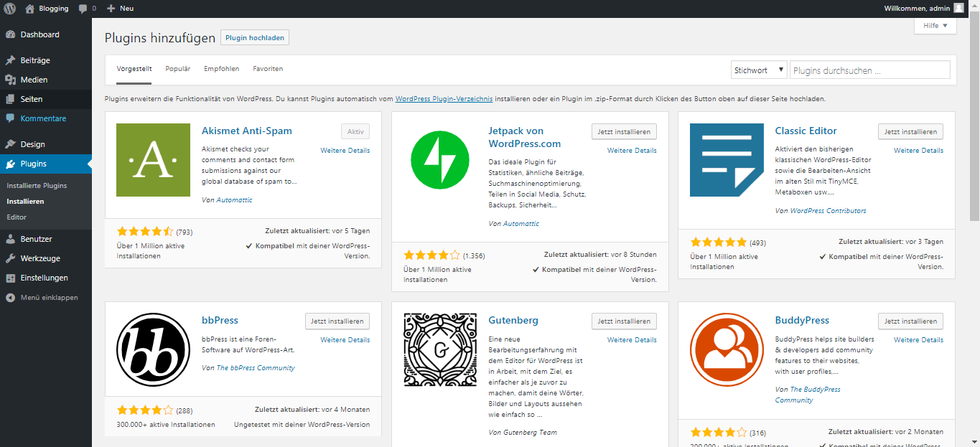Screen dimensions: 980x447
Task: Open the Classic Editor title link
Action: tap(806, 131)
